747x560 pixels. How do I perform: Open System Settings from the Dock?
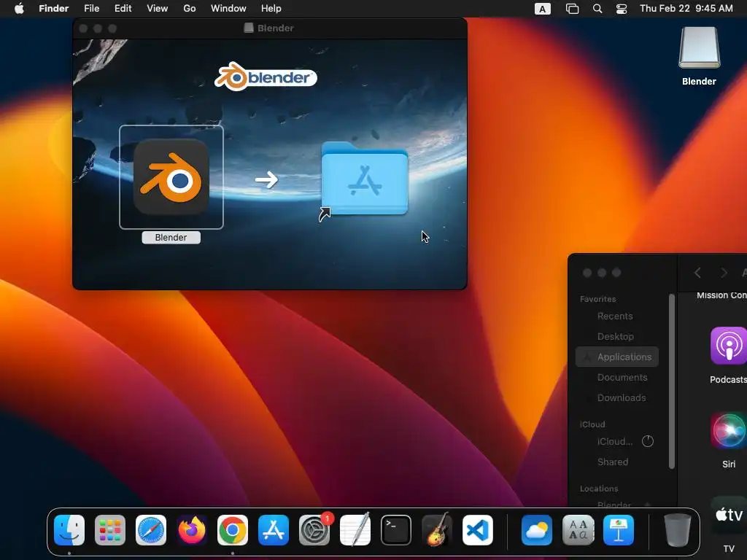314,530
